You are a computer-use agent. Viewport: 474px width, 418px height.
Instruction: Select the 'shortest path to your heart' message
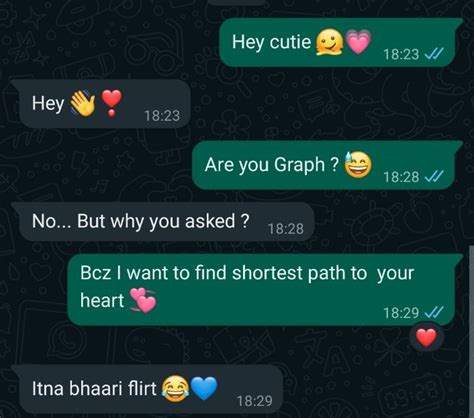click(x=264, y=290)
